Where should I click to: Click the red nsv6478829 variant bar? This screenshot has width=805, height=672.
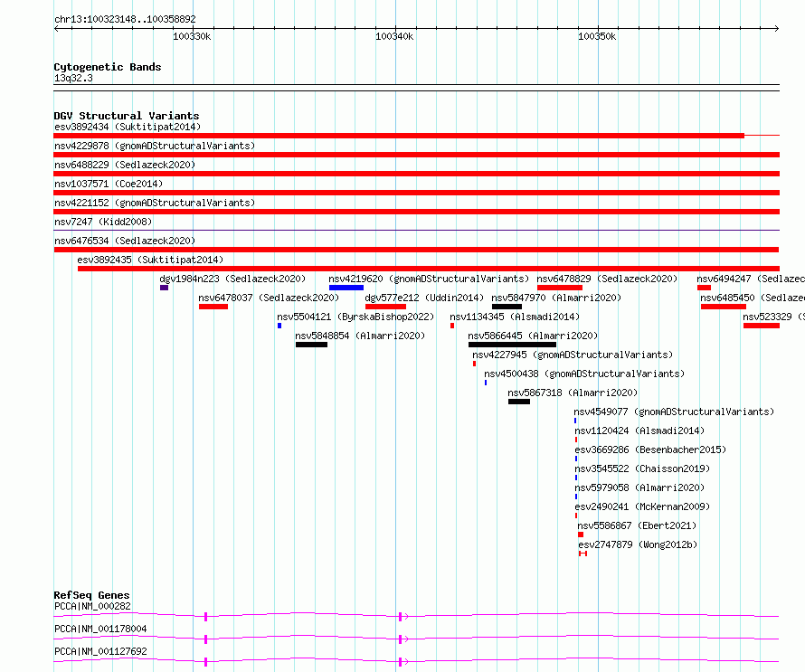click(560, 288)
